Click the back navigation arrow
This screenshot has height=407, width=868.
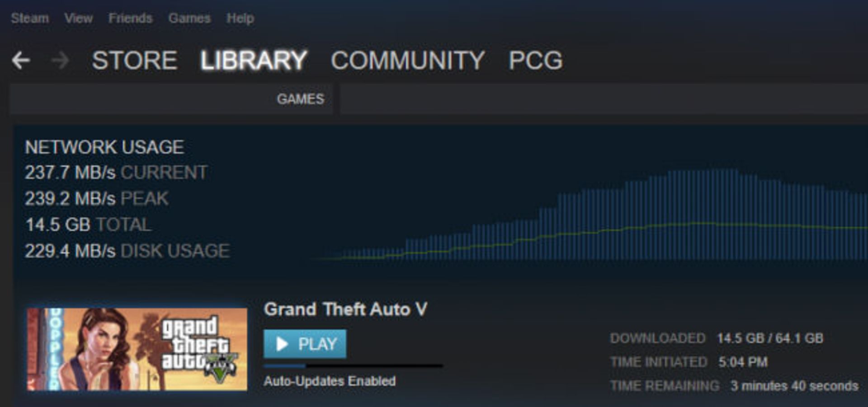pos(21,60)
